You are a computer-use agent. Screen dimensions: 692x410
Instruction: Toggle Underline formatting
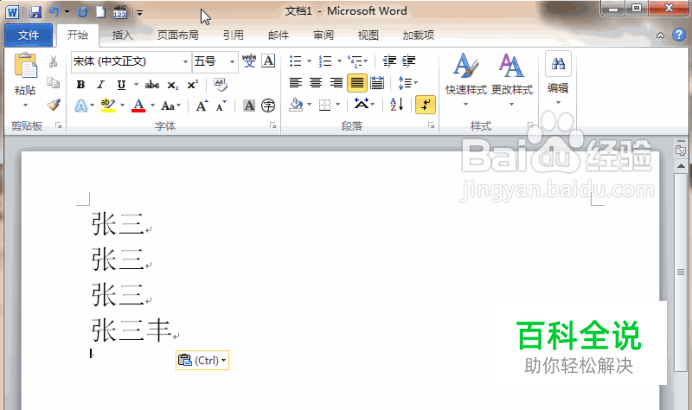tap(121, 84)
